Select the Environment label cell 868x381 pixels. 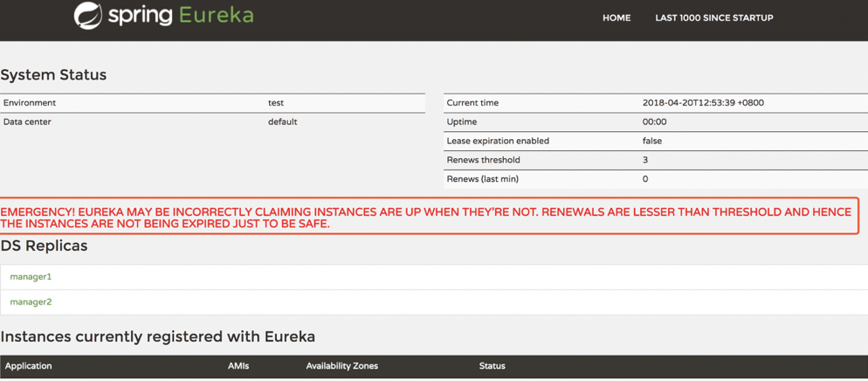pyautogui.click(x=30, y=103)
